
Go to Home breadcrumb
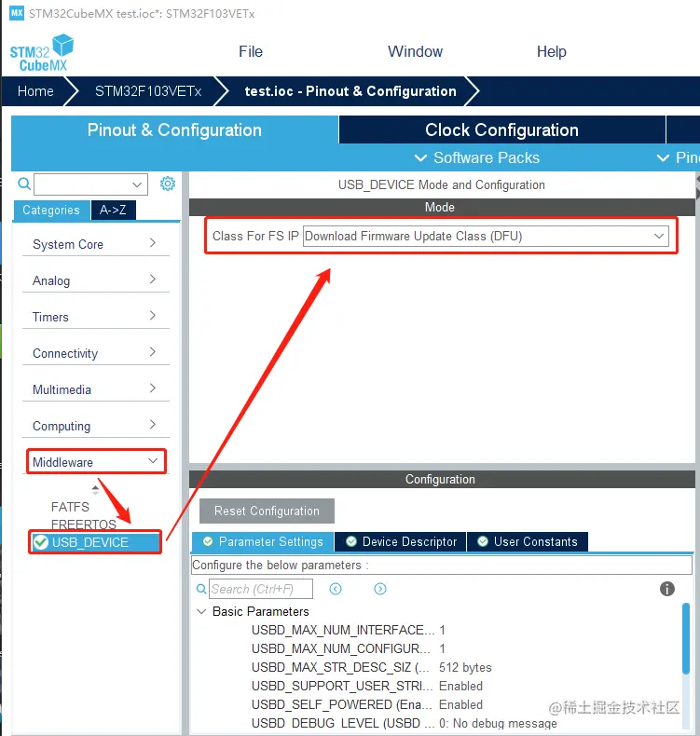(x=35, y=91)
